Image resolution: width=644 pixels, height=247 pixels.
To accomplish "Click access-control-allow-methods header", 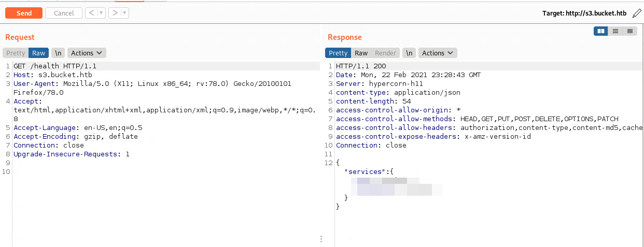I will click(477, 119).
